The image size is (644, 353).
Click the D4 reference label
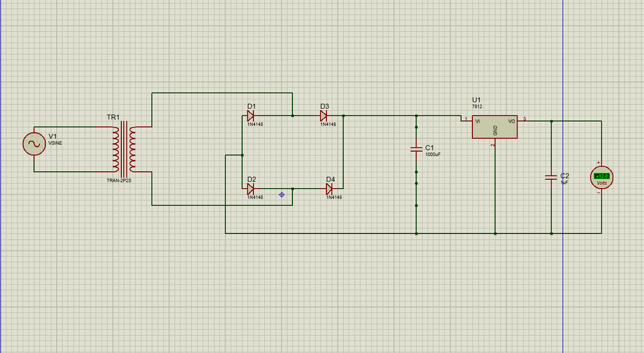330,179
